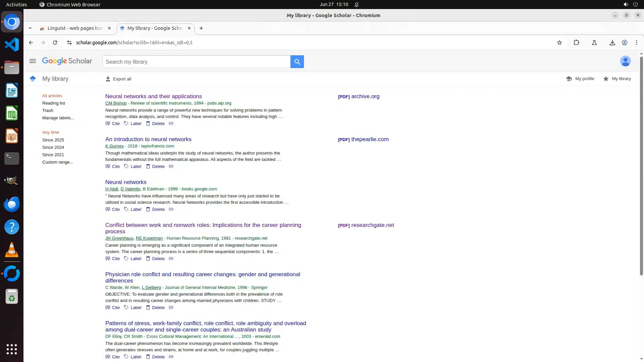This screenshot has height=362, width=644.
Task: Open the Chromium three-dot menu
Action: tap(636, 43)
